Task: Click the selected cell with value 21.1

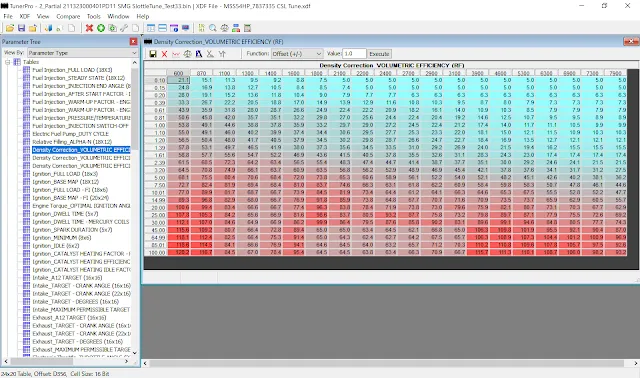Action: point(178,80)
